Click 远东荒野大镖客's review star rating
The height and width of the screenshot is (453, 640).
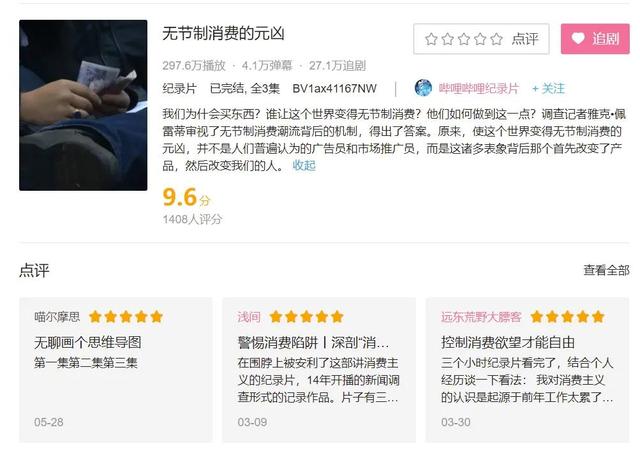coord(567,317)
